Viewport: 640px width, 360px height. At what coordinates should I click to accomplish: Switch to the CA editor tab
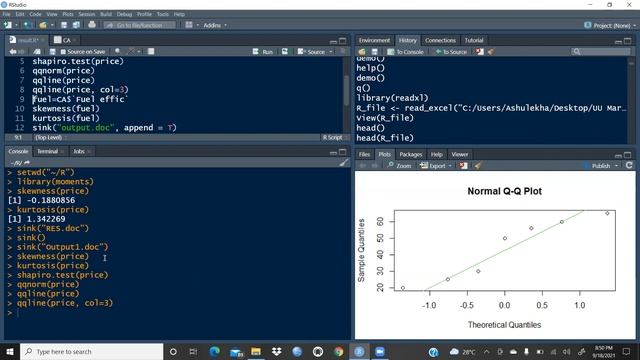coord(66,40)
